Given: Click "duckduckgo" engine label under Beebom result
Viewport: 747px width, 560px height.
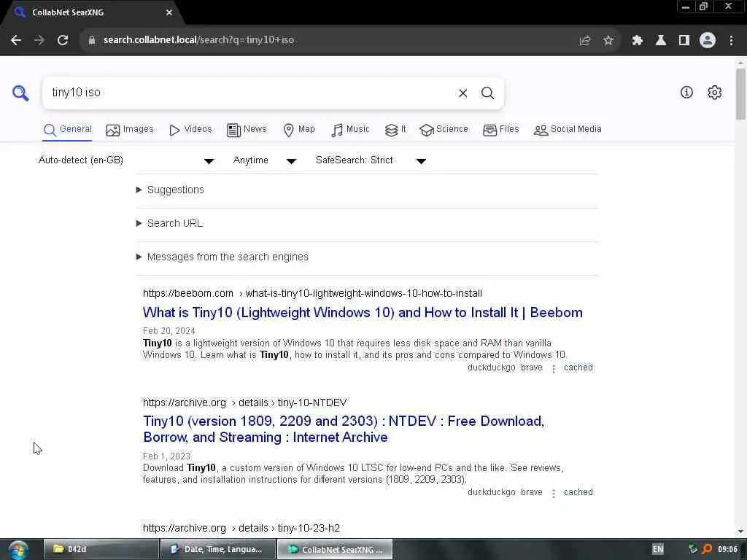Looking at the screenshot, I should pos(492,367).
